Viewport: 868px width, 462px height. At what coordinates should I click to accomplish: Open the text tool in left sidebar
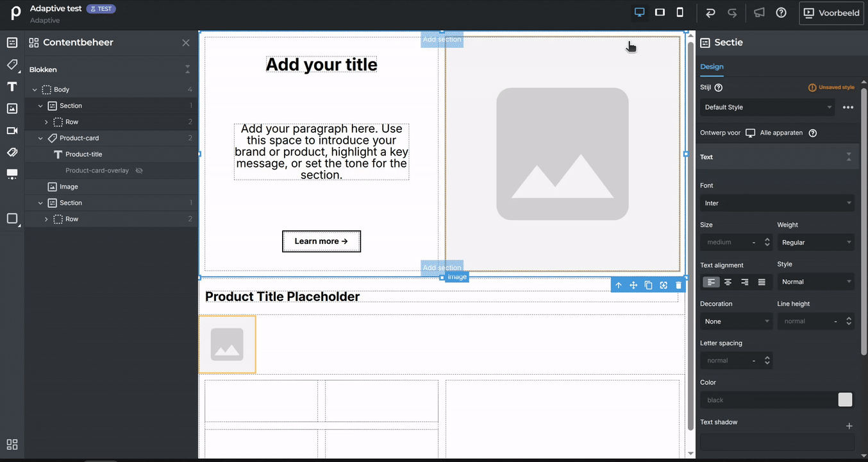[12, 87]
